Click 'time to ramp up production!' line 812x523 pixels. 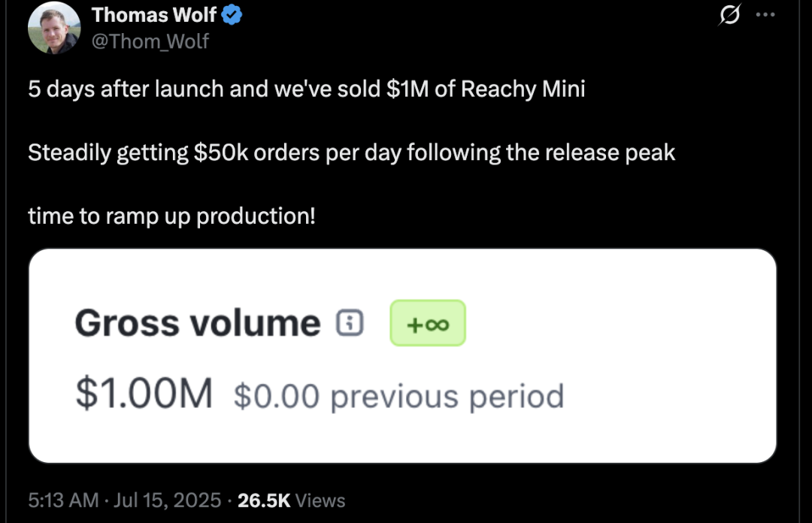click(171, 216)
